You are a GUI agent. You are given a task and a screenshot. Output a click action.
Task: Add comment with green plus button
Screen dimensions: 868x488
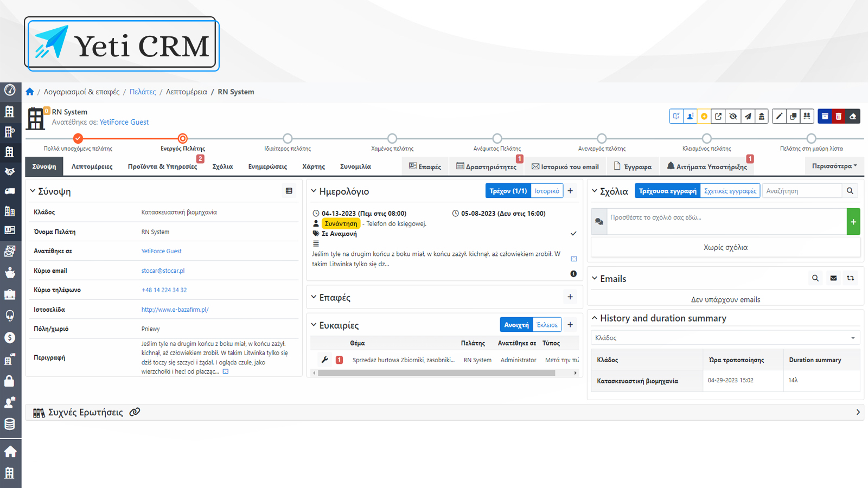point(853,222)
